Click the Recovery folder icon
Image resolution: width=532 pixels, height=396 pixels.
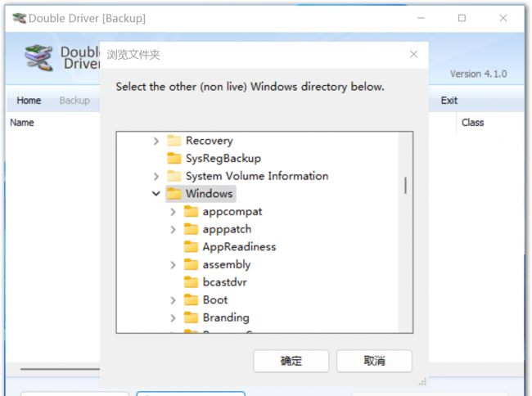[174, 141]
